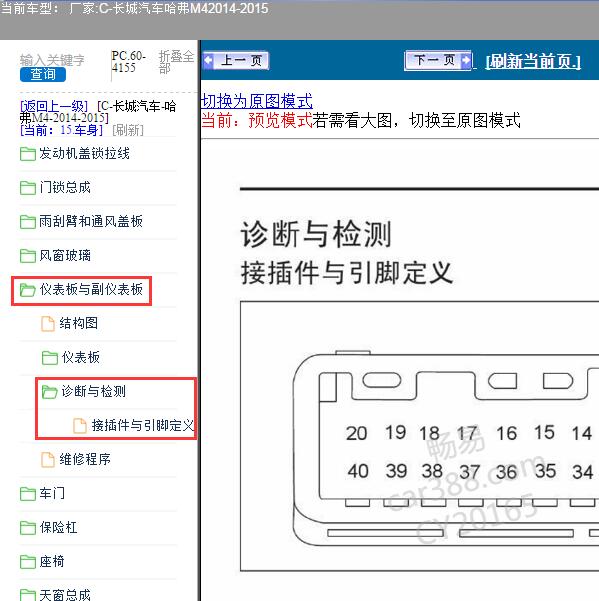
Task: Click the 刷新 link beside 当前 15.车身
Action: [128, 130]
